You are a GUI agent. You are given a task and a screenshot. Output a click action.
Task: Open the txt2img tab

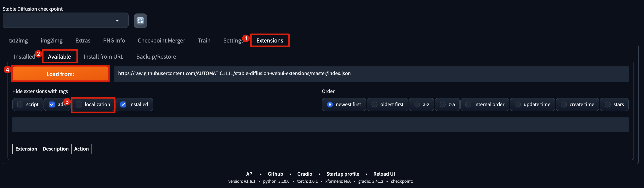click(x=19, y=40)
